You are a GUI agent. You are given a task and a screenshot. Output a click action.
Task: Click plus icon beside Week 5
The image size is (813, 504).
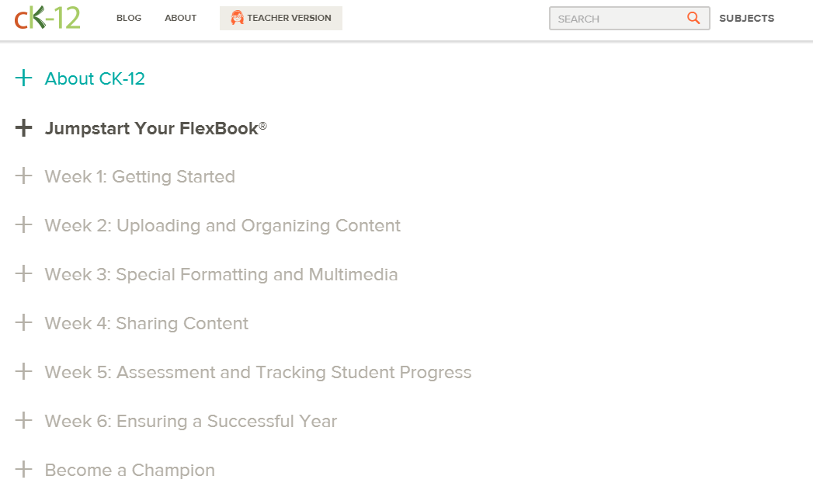tap(24, 372)
